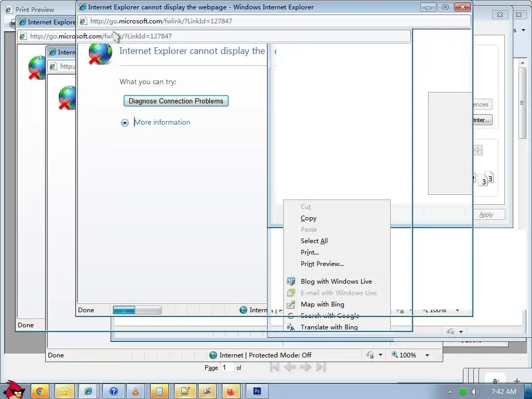Open dropdown arrow at top-right toolbar

click(524, 30)
